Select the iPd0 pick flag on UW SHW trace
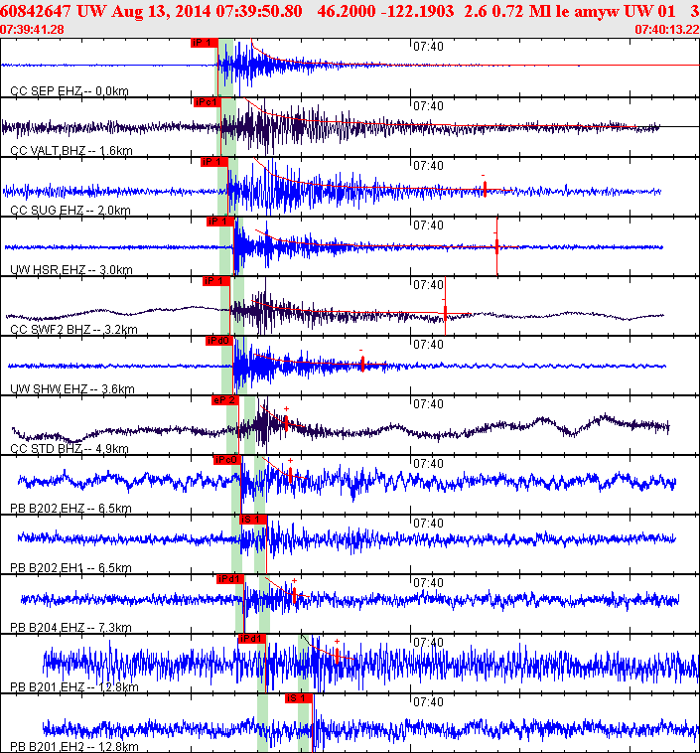Screen dimensions: 700x753 click(x=219, y=341)
